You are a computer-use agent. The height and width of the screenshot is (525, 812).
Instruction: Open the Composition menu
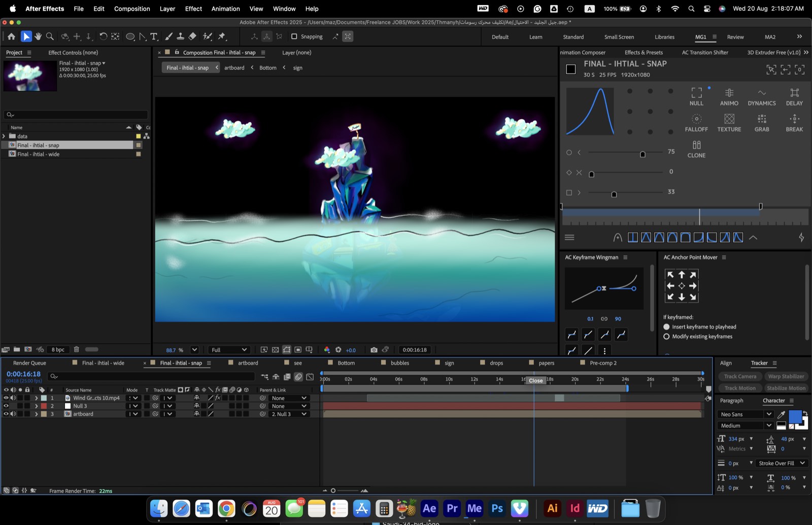(x=132, y=9)
